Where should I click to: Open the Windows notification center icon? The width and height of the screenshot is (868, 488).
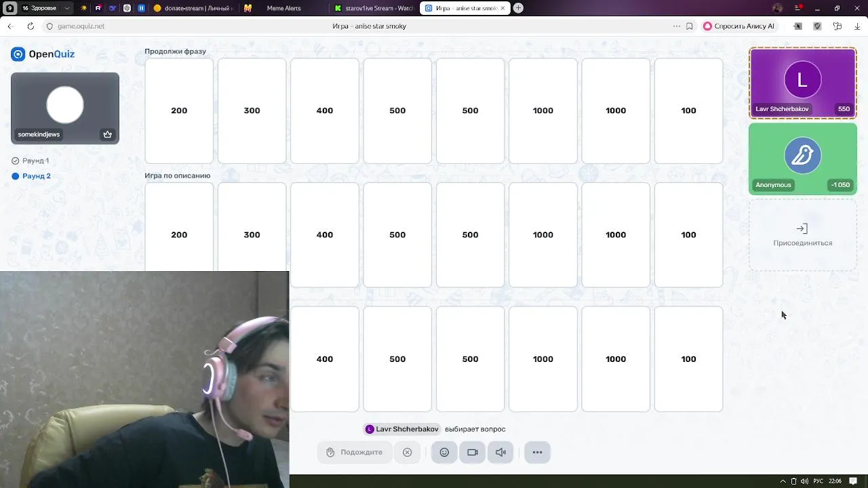[853, 481]
